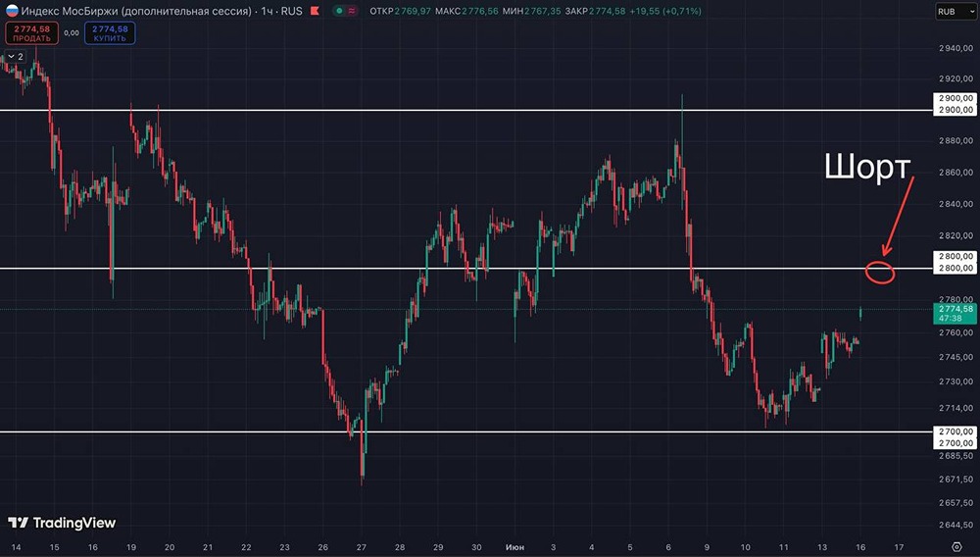
Task: Expand the collapsed indicators legend showing 2
Action: point(16,56)
